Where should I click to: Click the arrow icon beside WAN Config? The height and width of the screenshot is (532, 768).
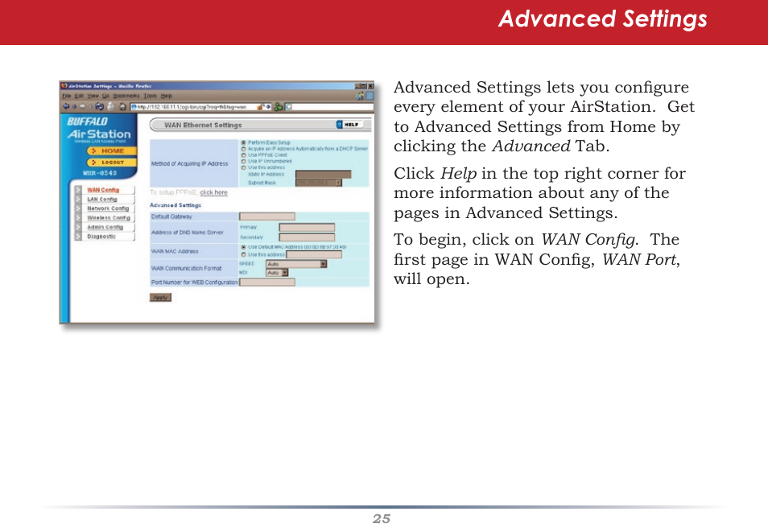pos(78,190)
